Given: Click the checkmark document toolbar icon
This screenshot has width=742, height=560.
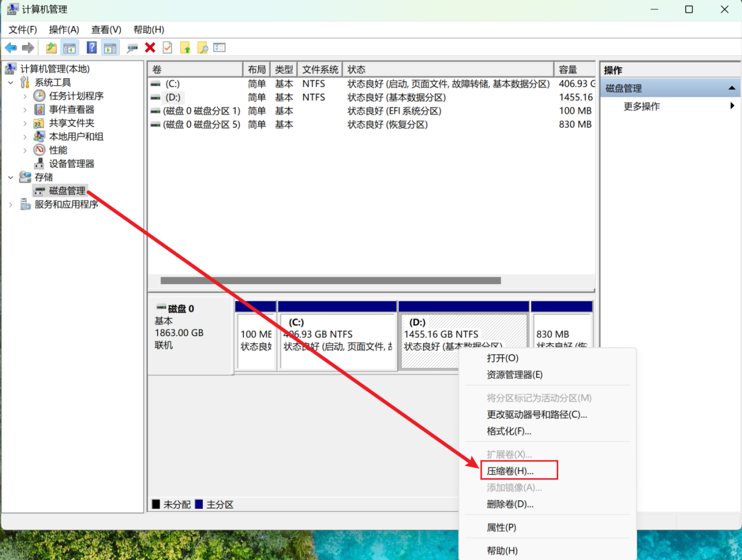Looking at the screenshot, I should (x=168, y=48).
